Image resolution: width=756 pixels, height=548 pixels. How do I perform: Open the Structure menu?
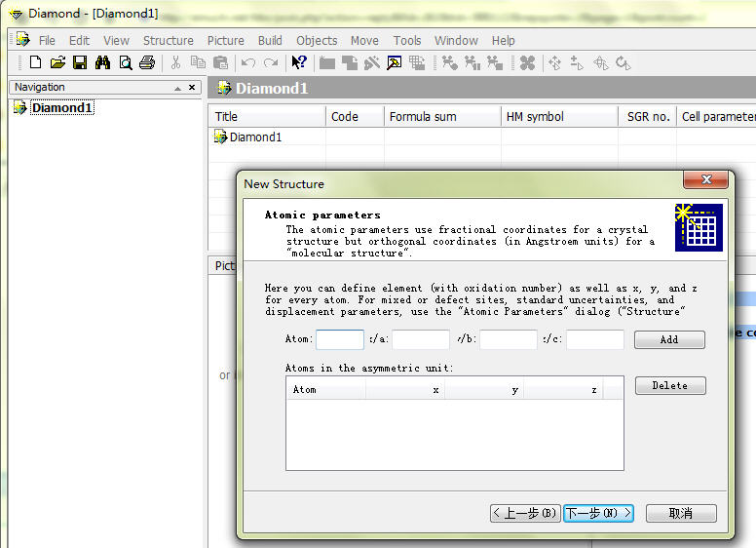click(x=169, y=41)
